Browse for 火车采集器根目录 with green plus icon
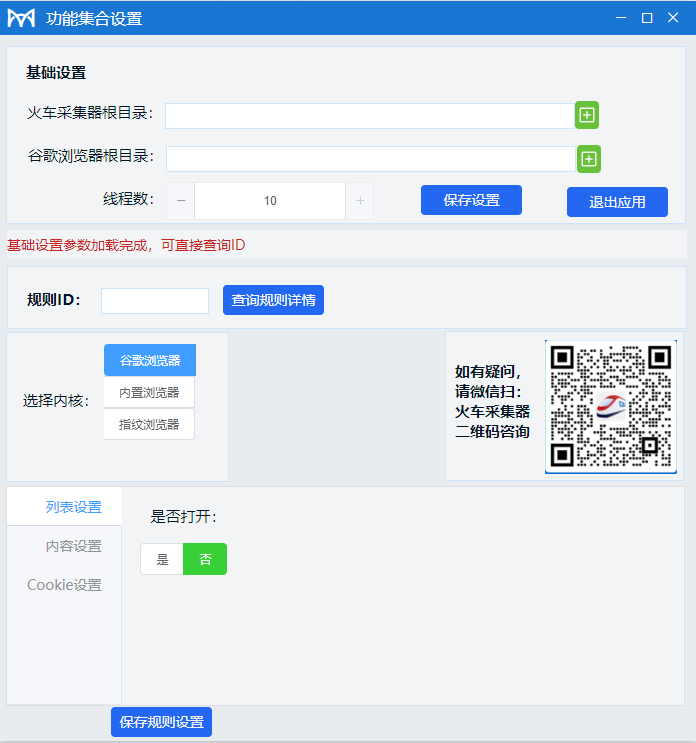 [587, 115]
